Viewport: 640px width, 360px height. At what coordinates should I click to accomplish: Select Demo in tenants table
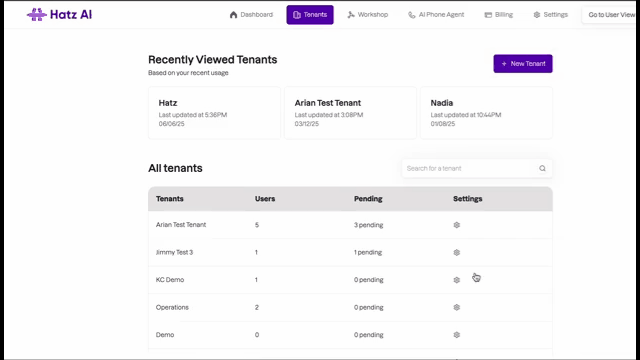coord(165,335)
